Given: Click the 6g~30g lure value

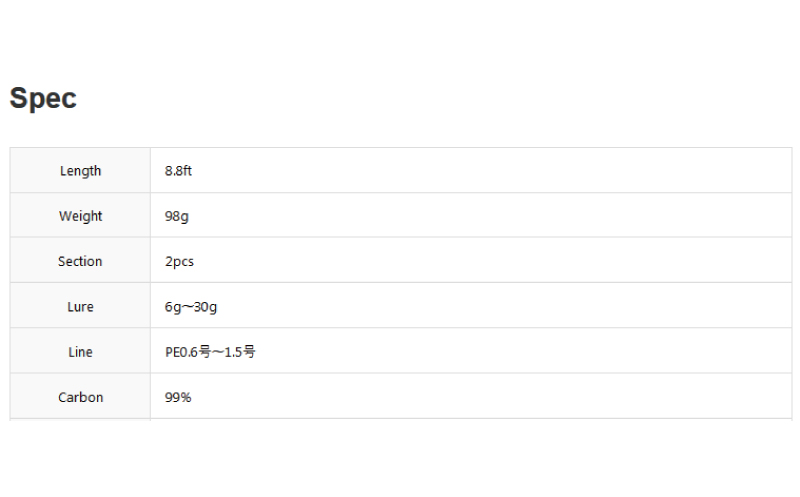Looking at the screenshot, I should pos(191,307).
